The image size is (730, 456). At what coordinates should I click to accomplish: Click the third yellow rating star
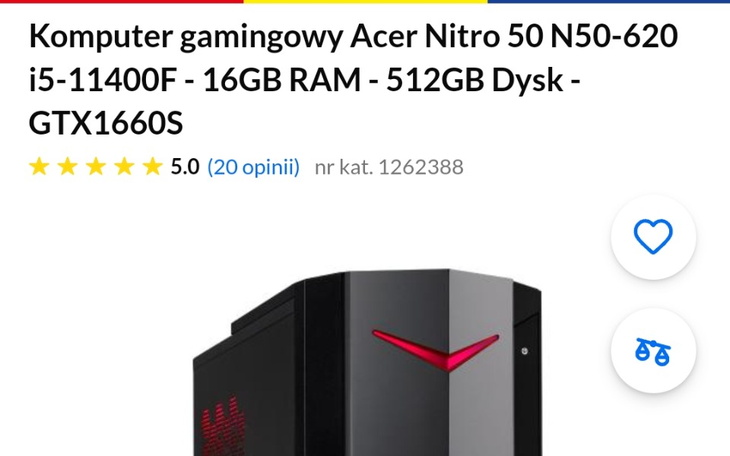coord(96,167)
